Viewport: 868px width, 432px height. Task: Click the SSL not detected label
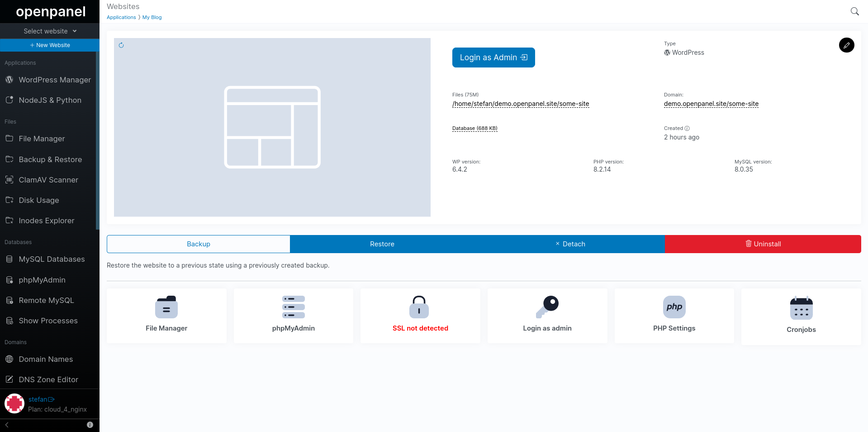pyautogui.click(x=420, y=328)
